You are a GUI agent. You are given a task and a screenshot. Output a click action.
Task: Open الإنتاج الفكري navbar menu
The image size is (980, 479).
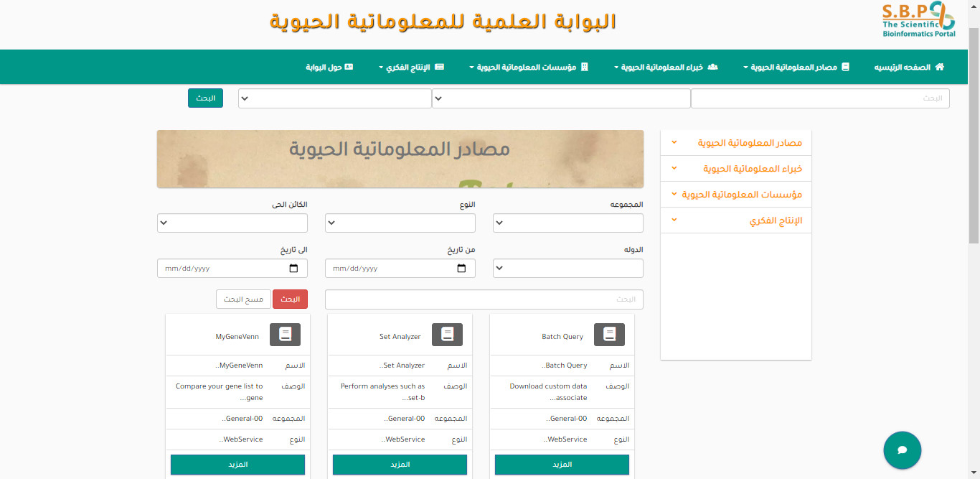click(x=411, y=67)
